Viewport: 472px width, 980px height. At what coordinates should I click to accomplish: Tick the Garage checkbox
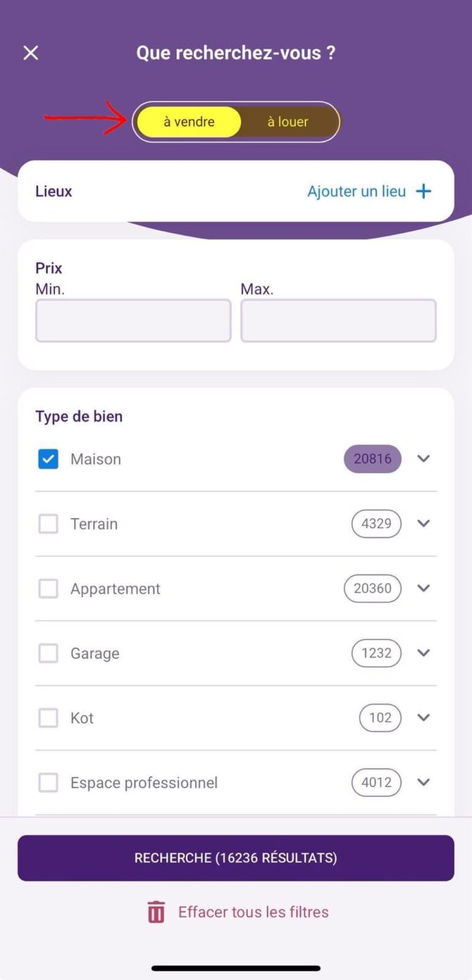click(x=48, y=653)
